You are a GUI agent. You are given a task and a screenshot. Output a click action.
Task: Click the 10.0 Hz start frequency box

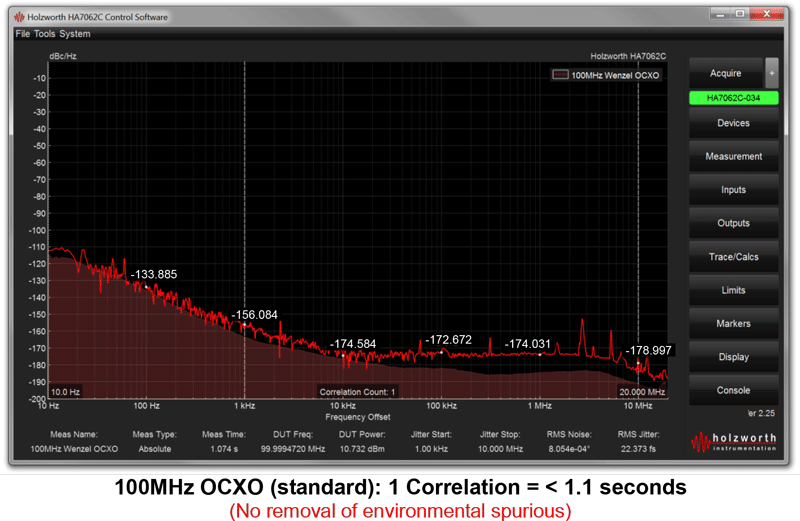pyautogui.click(x=65, y=392)
